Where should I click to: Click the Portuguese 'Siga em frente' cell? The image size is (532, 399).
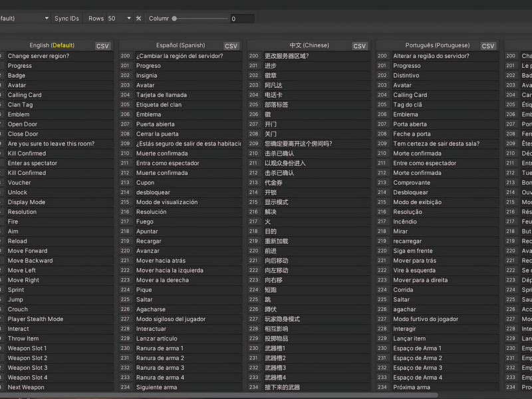click(446, 251)
